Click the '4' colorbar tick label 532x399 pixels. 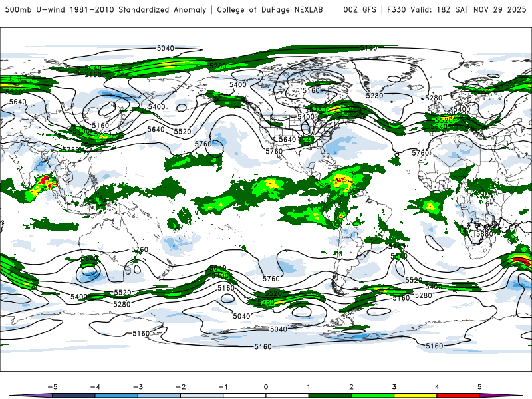437,387
